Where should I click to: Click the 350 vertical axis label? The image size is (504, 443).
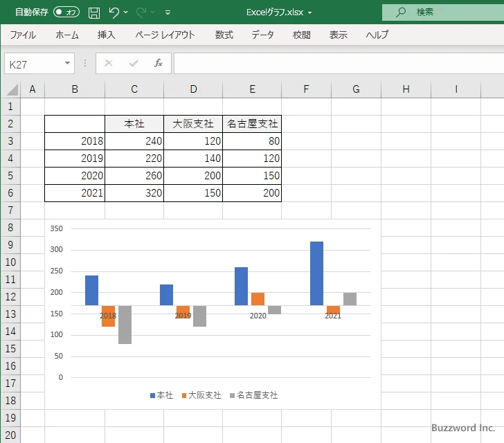click(56, 228)
